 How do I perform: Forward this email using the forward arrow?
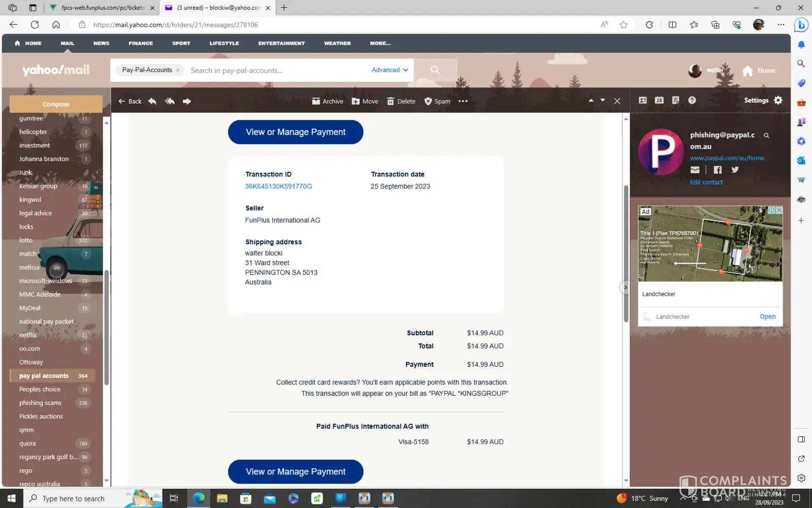(187, 101)
